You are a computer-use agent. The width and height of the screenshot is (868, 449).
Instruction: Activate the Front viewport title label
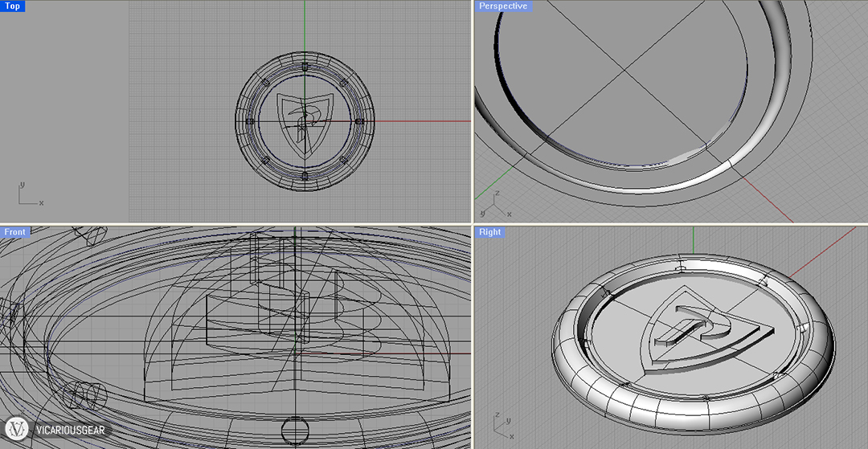[x=15, y=232]
